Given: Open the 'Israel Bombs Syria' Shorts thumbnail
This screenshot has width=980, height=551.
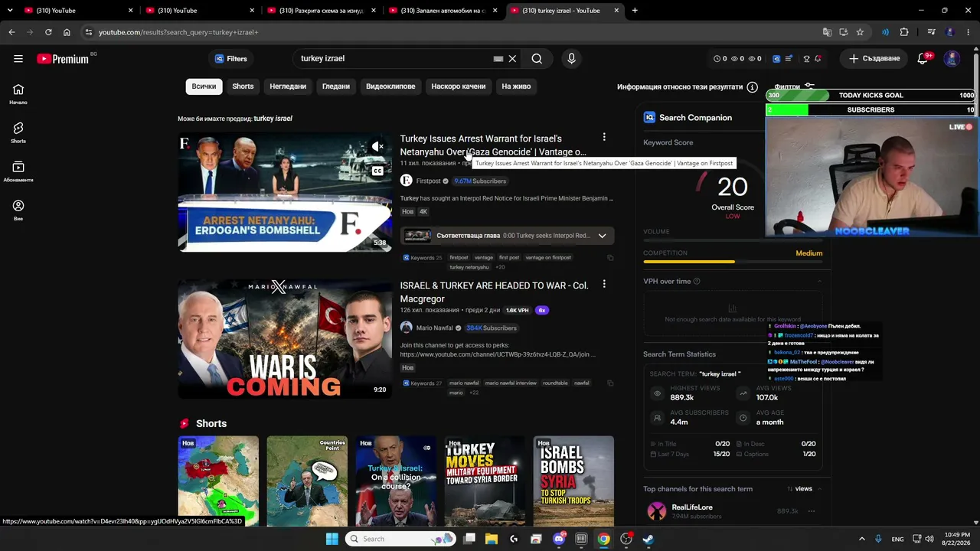Looking at the screenshot, I should (x=573, y=481).
